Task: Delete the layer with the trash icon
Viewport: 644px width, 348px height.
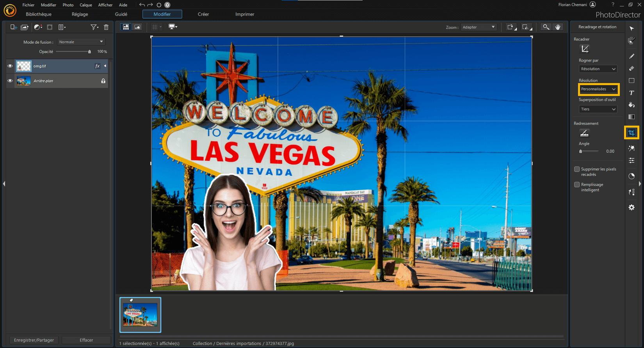Action: coord(106,27)
